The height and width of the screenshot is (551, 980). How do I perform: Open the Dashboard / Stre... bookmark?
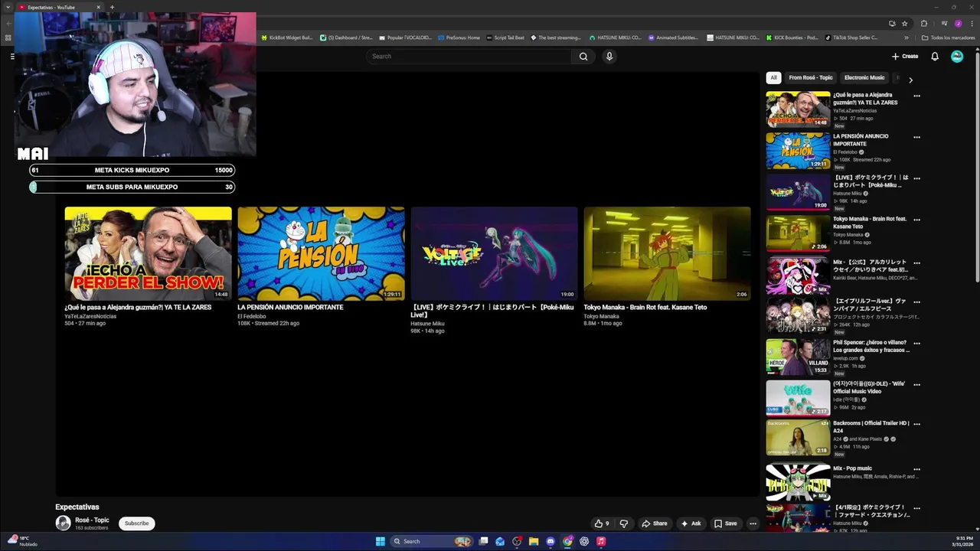pos(346,37)
